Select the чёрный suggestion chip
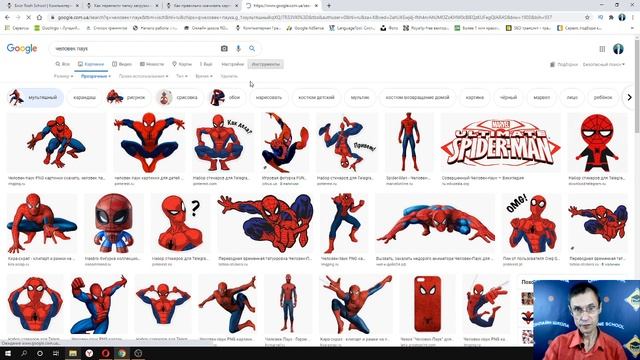Viewport: 640px width, 360px height. [x=508, y=98]
